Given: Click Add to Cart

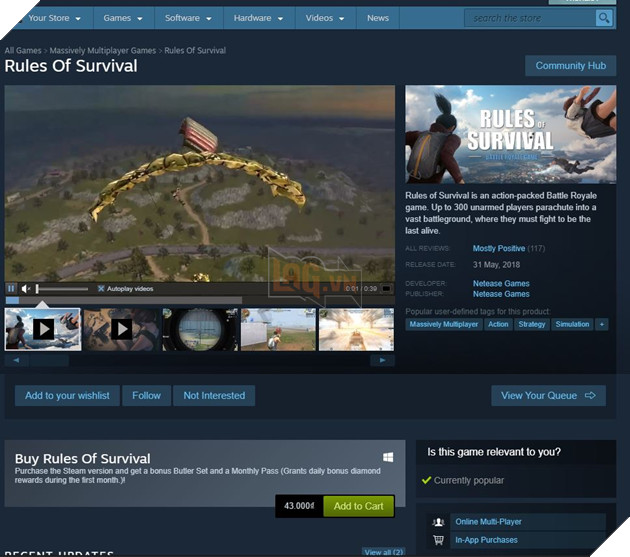Looking at the screenshot, I should (x=358, y=506).
